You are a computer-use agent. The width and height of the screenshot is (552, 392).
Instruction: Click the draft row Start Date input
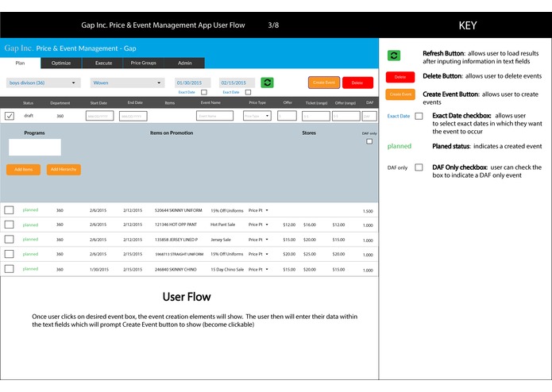point(99,116)
